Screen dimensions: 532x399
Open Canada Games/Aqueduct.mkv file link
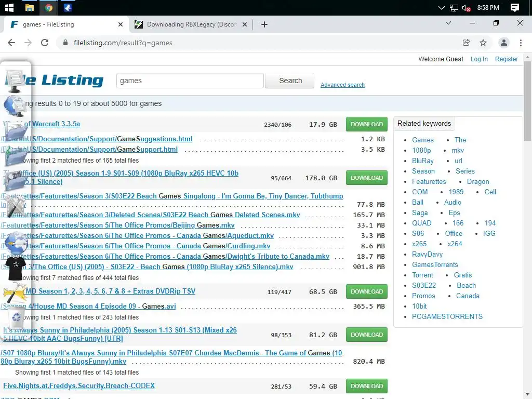pos(137,235)
